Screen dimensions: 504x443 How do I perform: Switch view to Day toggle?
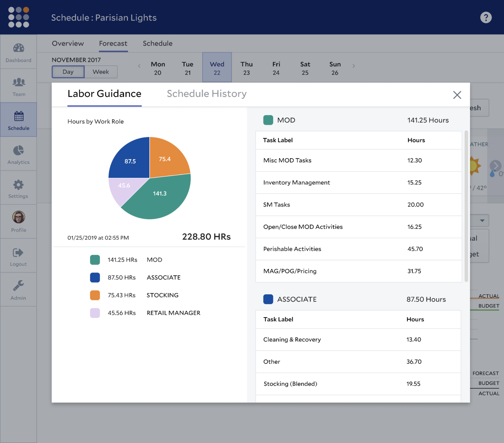(68, 72)
